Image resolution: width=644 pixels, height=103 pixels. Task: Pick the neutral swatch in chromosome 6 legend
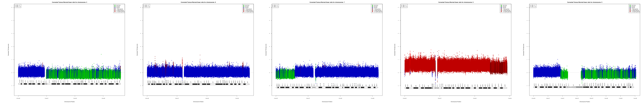click(x=244, y=8)
